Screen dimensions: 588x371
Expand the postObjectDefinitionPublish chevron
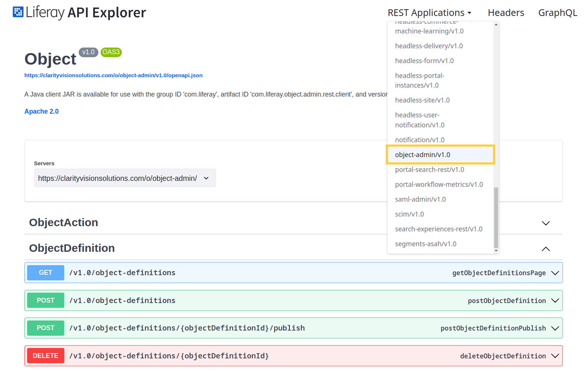pyautogui.click(x=555, y=328)
